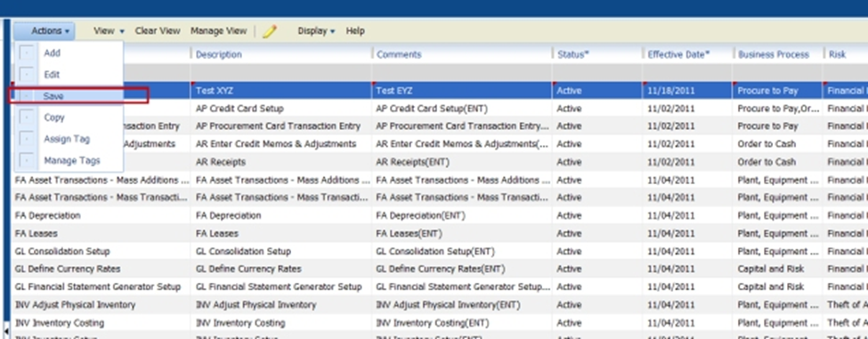The height and width of the screenshot is (339, 868).
Task: Open the Actions dropdown menu
Action: click(44, 31)
